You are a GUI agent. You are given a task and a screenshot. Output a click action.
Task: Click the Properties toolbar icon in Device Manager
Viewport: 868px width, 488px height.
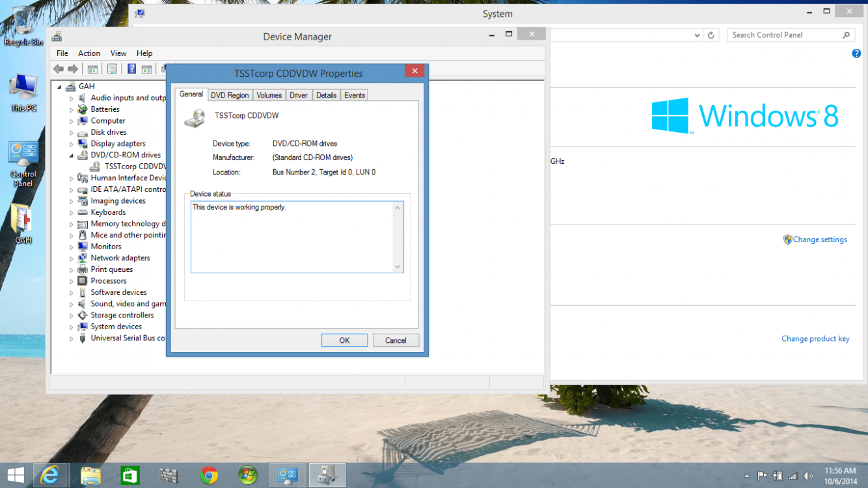[112, 69]
